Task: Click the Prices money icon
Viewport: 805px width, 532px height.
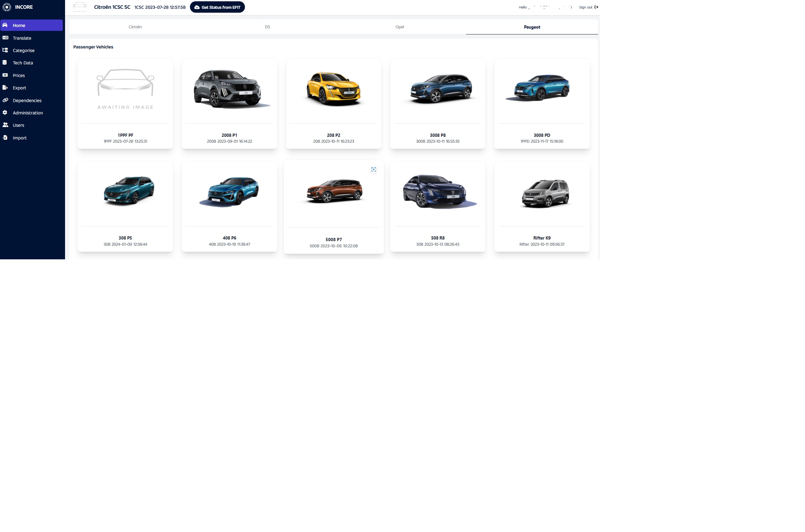Action: pyautogui.click(x=5, y=75)
